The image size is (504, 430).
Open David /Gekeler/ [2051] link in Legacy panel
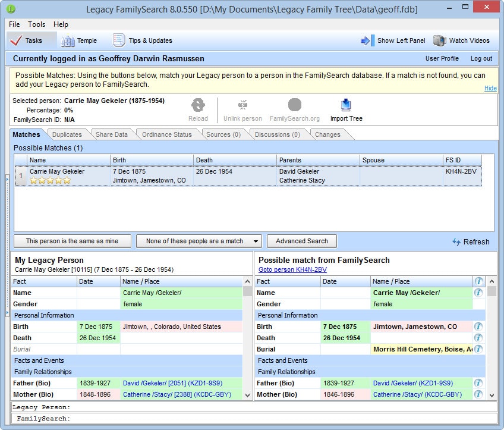[172, 383]
